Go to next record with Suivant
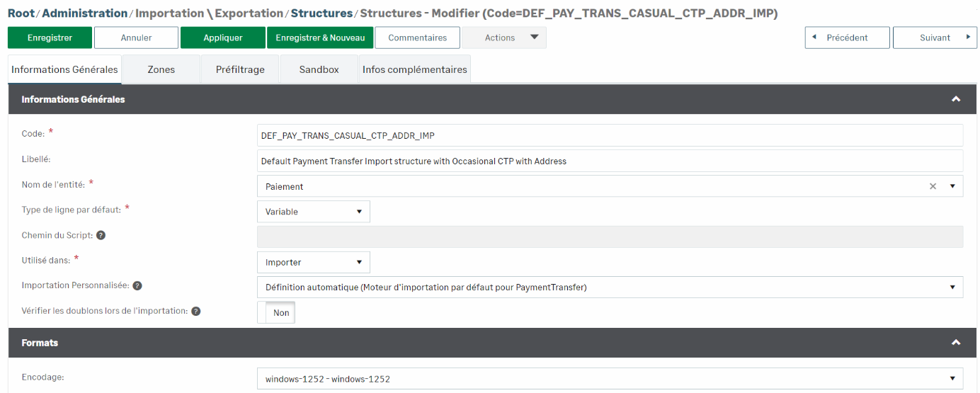 click(935, 38)
